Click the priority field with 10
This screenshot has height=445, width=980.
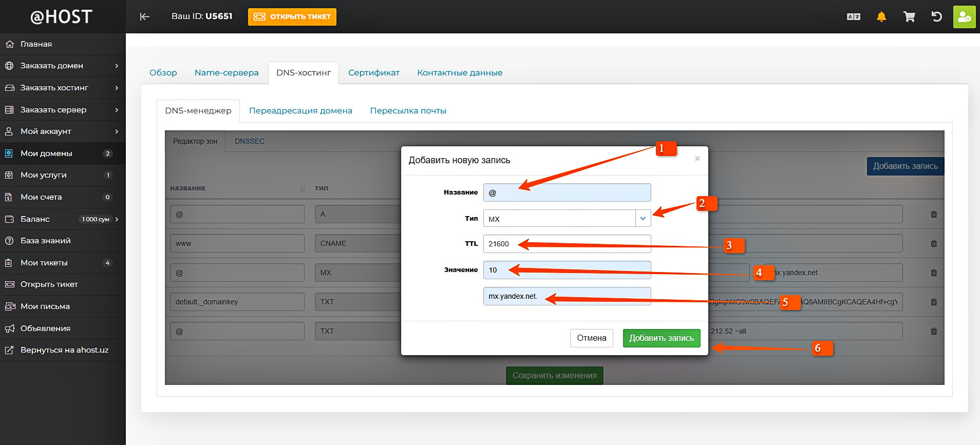point(567,270)
